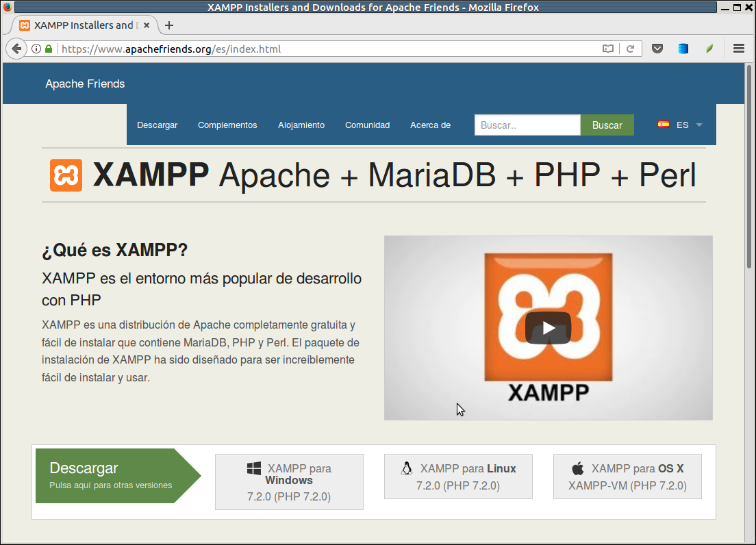Click the green padlock security icon
The image size is (756, 545).
point(49,49)
